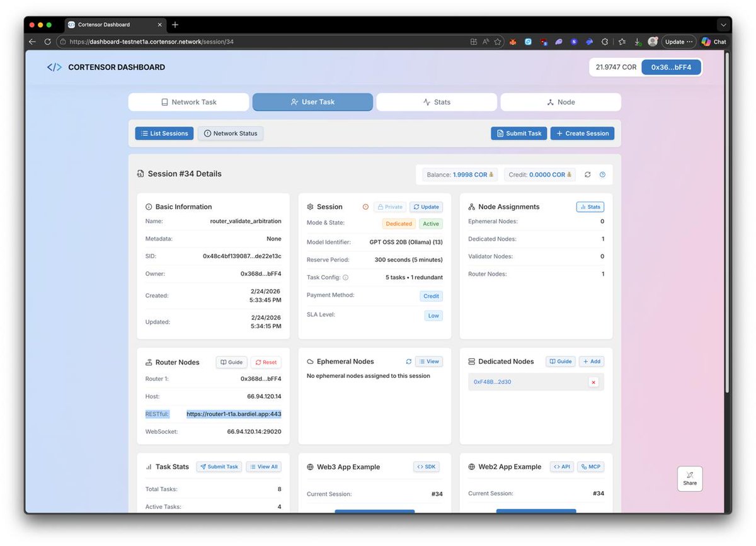Select the User Task tab
756x546 pixels.
(312, 102)
